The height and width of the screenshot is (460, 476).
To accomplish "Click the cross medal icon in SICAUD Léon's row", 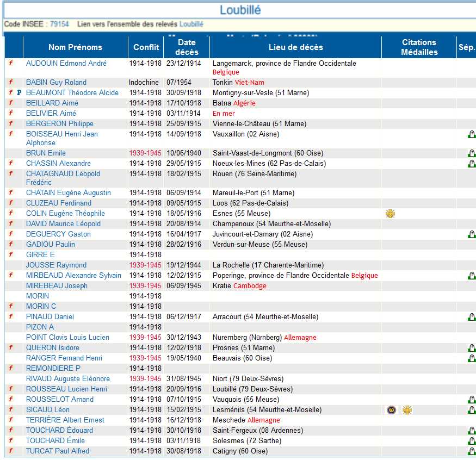I will coord(407,410).
